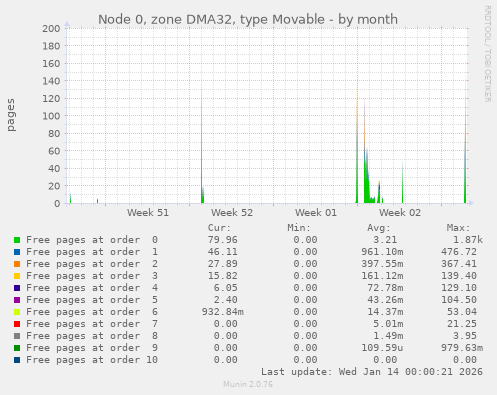Click 'Free pages at order 8' label
Viewport: 497px width, 395px height.
tap(92, 336)
